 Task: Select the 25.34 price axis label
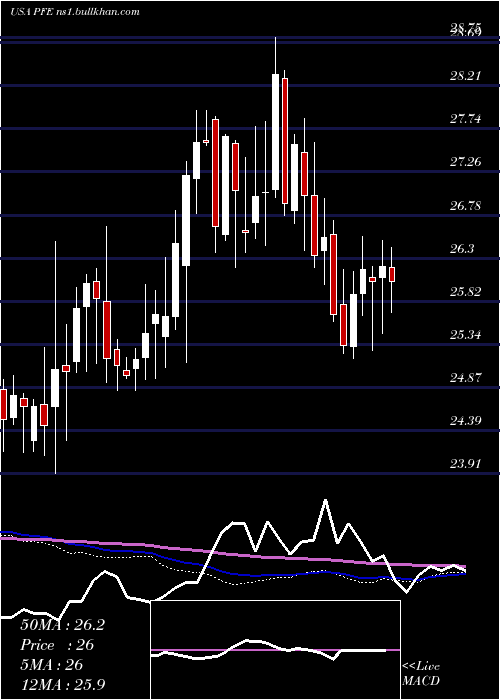466,334
